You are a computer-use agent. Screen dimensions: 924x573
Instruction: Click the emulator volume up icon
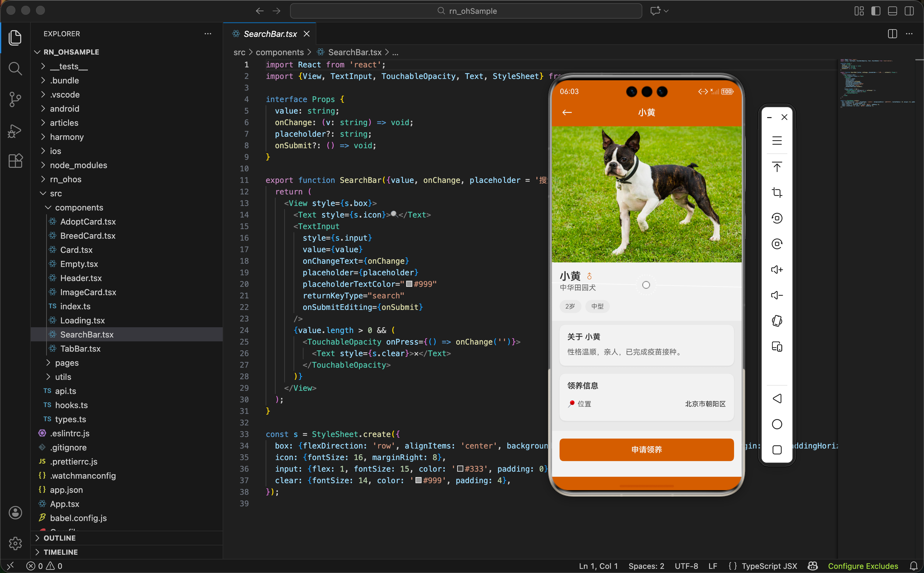[x=776, y=269]
